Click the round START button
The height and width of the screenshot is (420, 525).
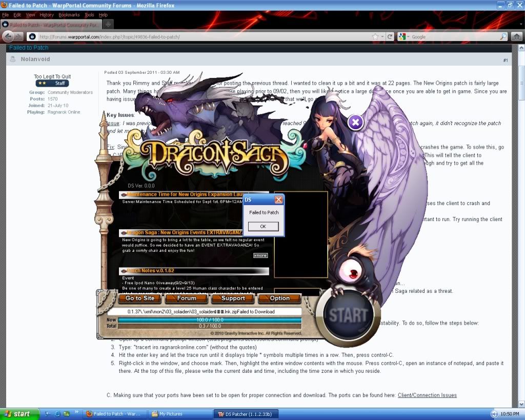(x=348, y=315)
